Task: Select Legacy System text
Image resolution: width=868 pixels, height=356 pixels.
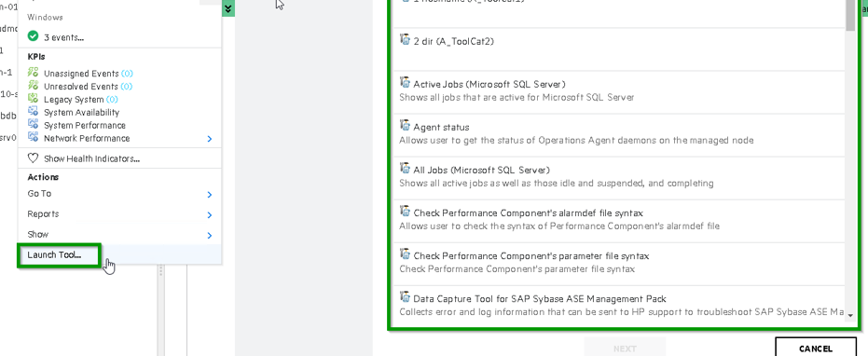Action: (74, 100)
